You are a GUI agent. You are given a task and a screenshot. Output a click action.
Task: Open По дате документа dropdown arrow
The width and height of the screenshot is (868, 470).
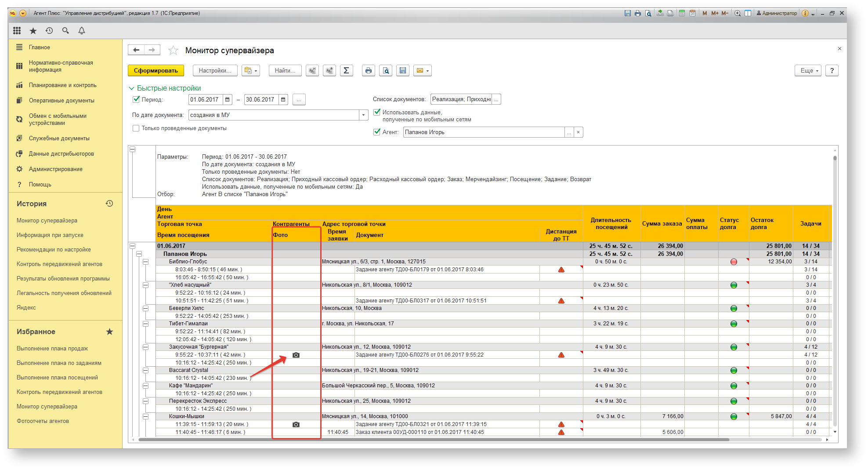click(364, 115)
